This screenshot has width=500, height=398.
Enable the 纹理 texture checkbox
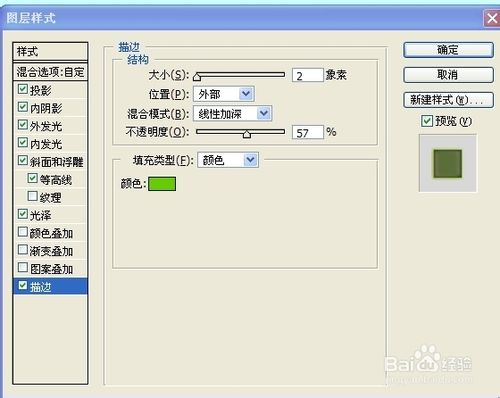point(32,196)
